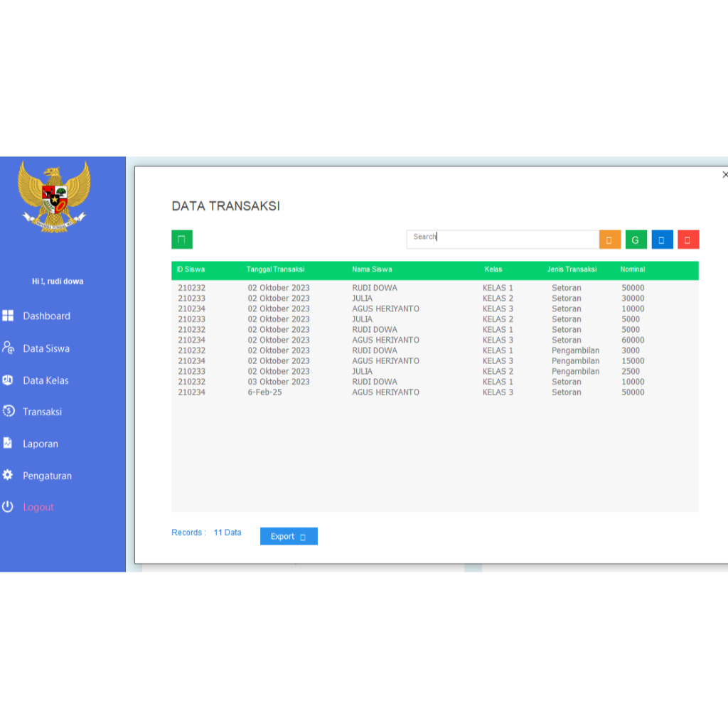Image resolution: width=728 pixels, height=728 pixels.
Task: Click the green G button
Action: (x=636, y=240)
